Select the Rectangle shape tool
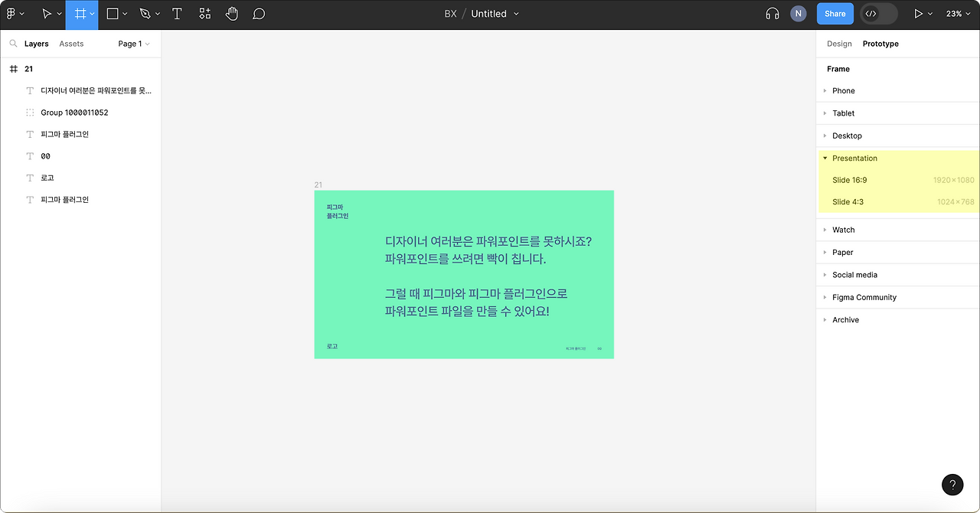Image resolution: width=980 pixels, height=513 pixels. 113,14
